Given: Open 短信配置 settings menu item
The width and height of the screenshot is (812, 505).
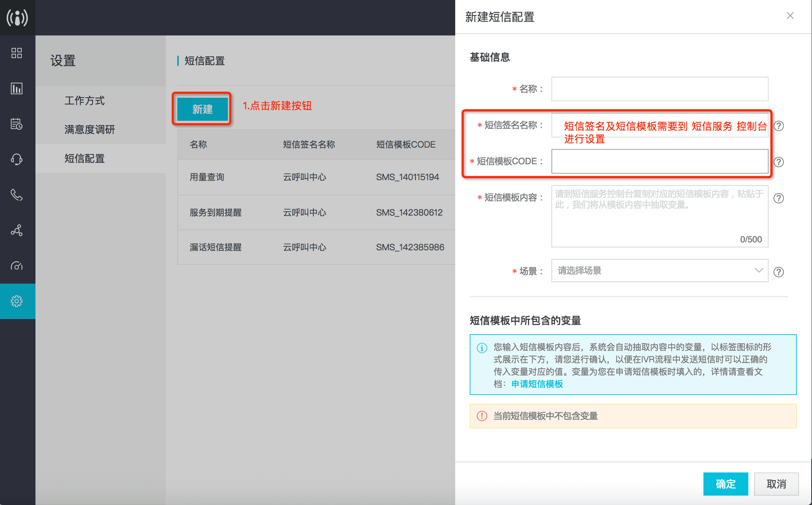Looking at the screenshot, I should [x=85, y=158].
